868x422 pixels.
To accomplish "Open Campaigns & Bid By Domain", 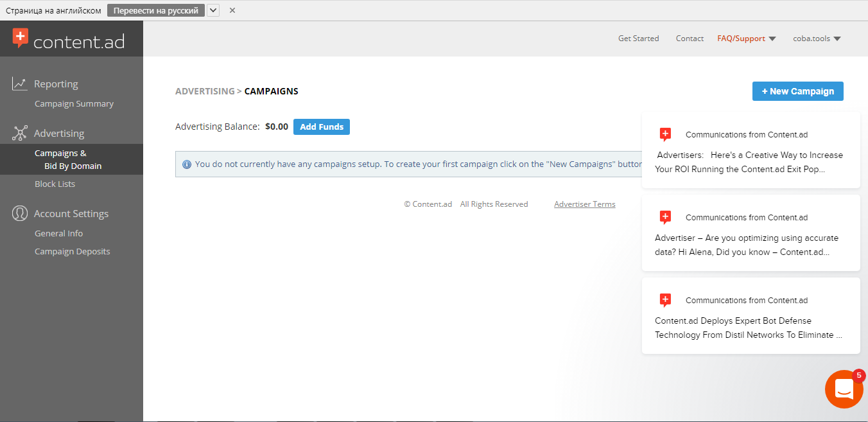I will tap(71, 159).
